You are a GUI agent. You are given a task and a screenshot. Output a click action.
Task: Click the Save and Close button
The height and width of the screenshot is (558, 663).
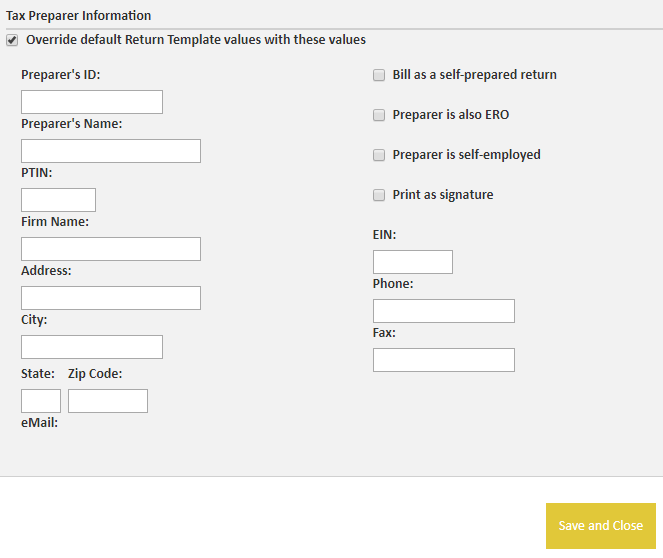[x=601, y=526]
